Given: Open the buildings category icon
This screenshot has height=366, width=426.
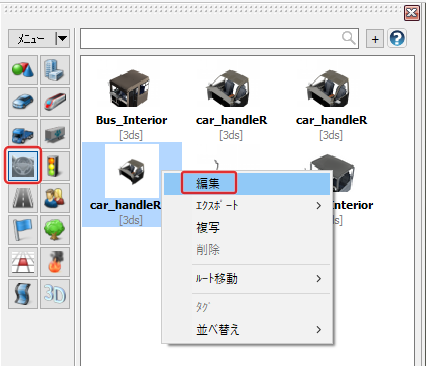Looking at the screenshot, I should tap(55, 70).
